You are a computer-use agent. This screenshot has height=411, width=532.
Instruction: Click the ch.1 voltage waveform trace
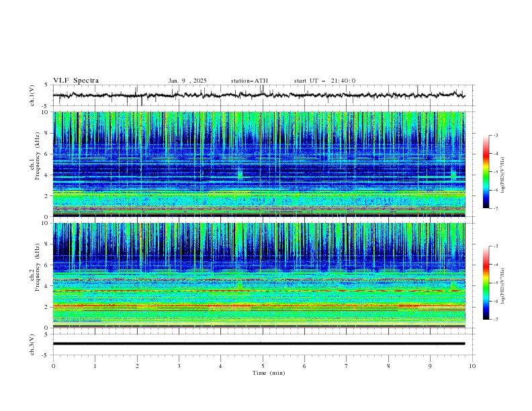coord(259,95)
